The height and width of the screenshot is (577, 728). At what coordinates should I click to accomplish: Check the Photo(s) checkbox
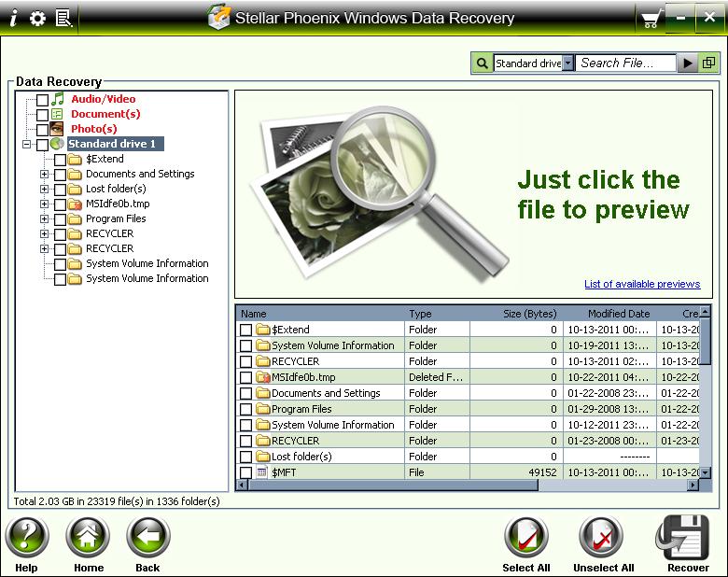pyautogui.click(x=42, y=130)
